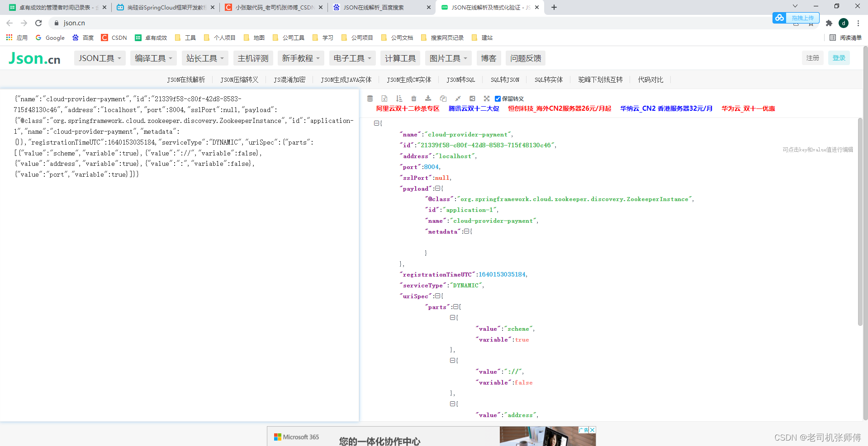Open the 图片工具 dropdown menu
868x446 pixels.
click(x=449, y=58)
